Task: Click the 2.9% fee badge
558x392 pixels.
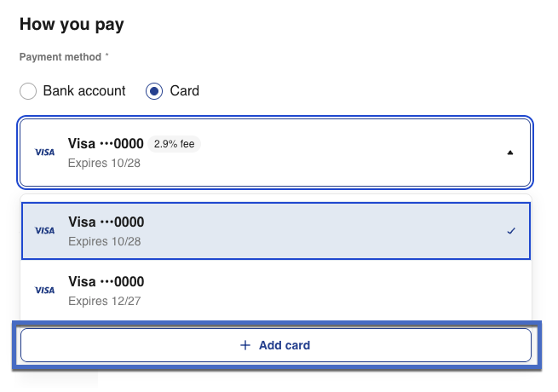Action: 175,144
